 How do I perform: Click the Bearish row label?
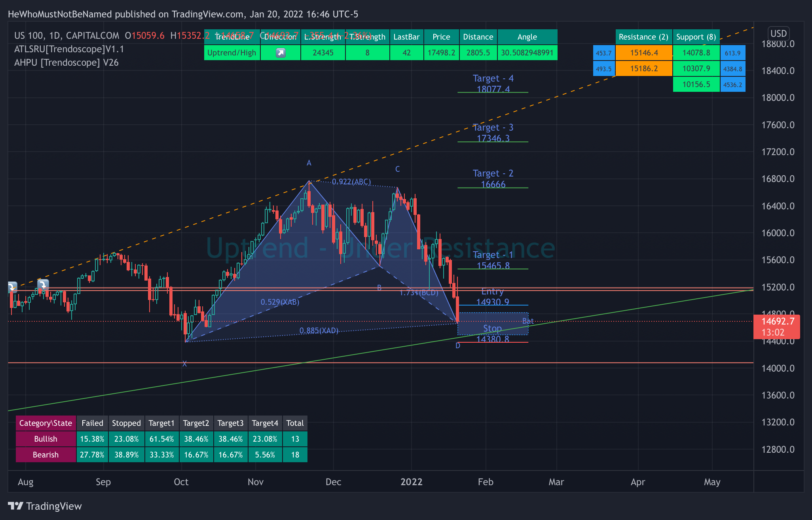coord(46,455)
